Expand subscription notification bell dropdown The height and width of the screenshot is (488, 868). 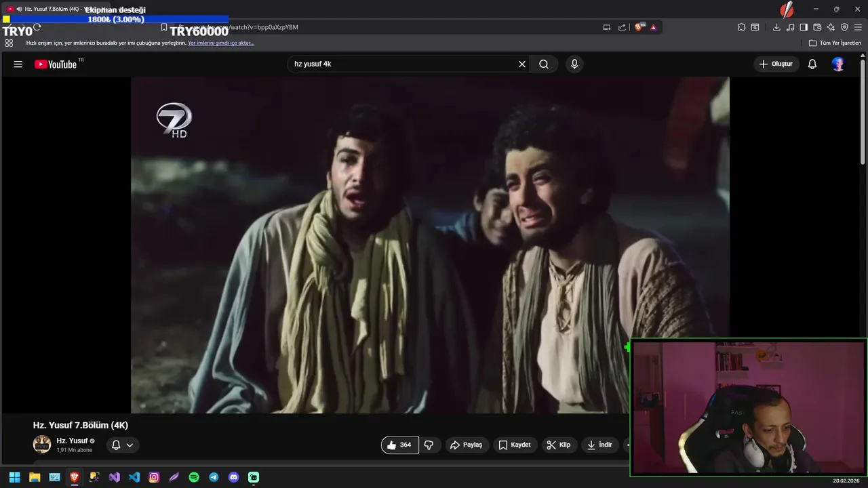(123, 445)
